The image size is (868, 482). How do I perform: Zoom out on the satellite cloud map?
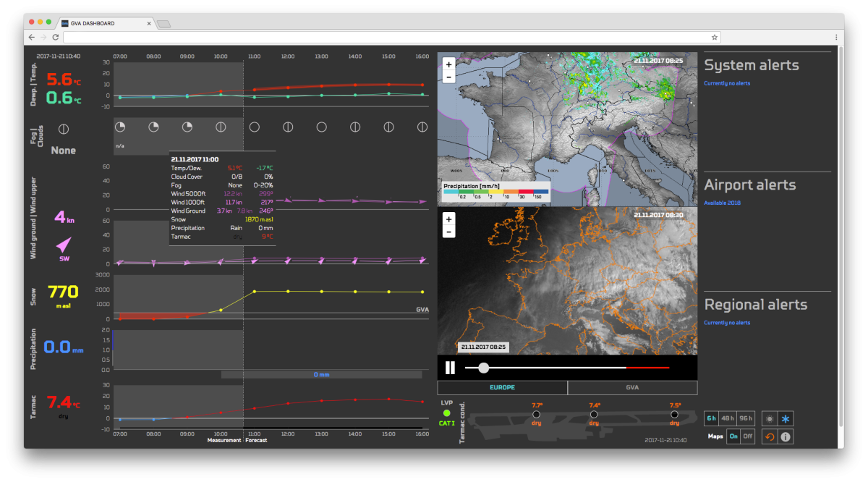click(x=448, y=232)
